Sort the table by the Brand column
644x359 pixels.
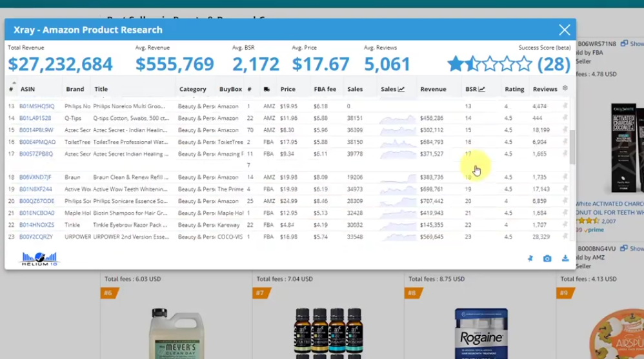coord(75,89)
